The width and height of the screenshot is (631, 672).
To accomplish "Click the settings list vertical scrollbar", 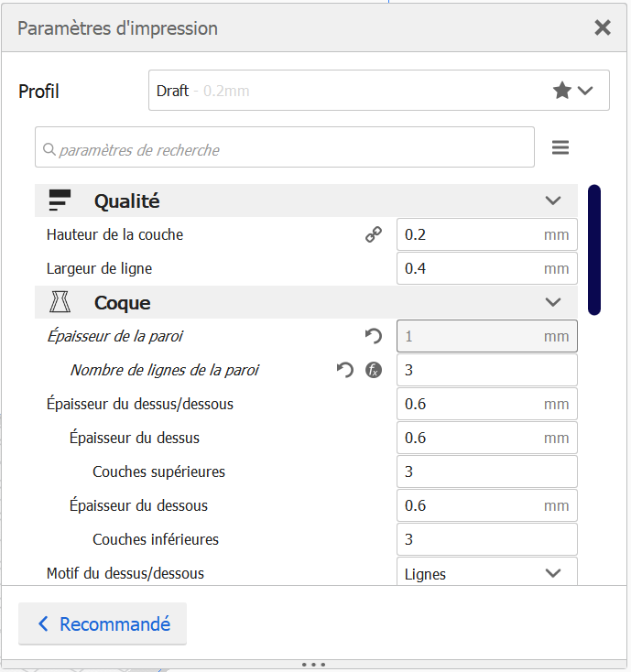I will click(594, 250).
